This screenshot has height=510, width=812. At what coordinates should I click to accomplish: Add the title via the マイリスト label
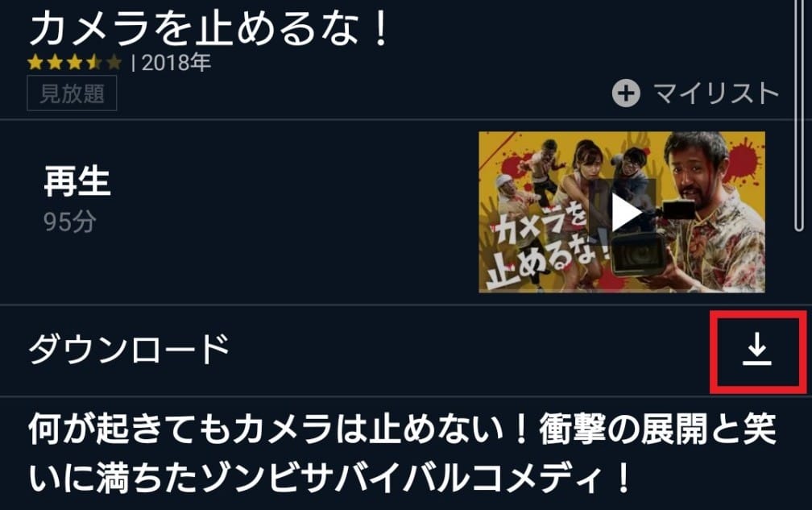[716, 93]
